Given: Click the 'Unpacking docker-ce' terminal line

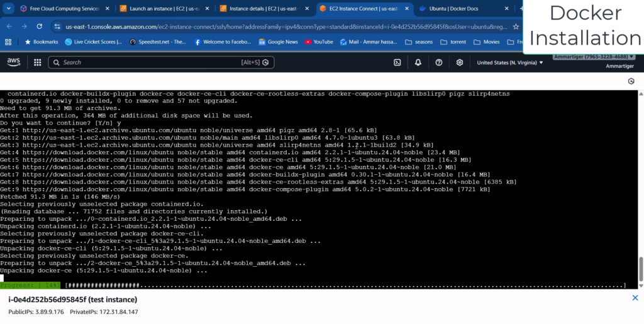Looking at the screenshot, I should [104, 271].
